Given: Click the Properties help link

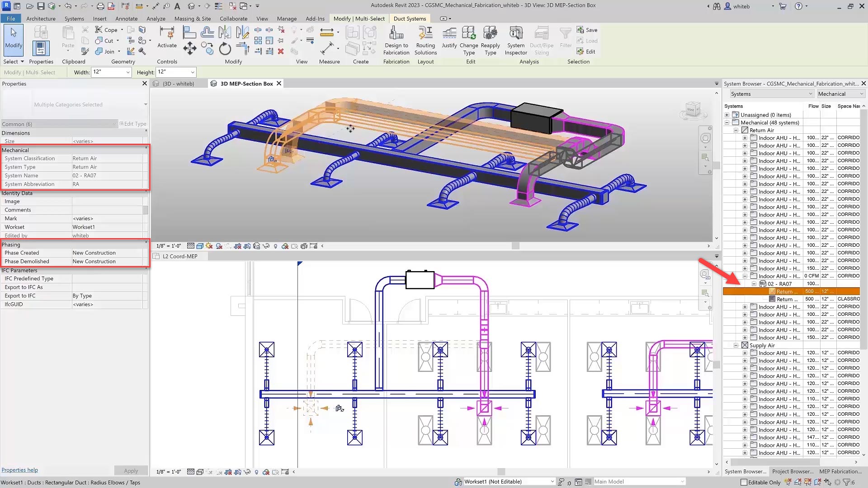Looking at the screenshot, I should click(x=20, y=470).
